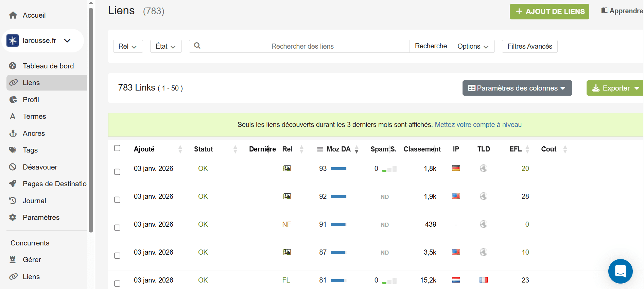Viewport: 644px width, 289px height.
Task: Click the Moz DA 81 bar indicator
Action: (x=338, y=280)
